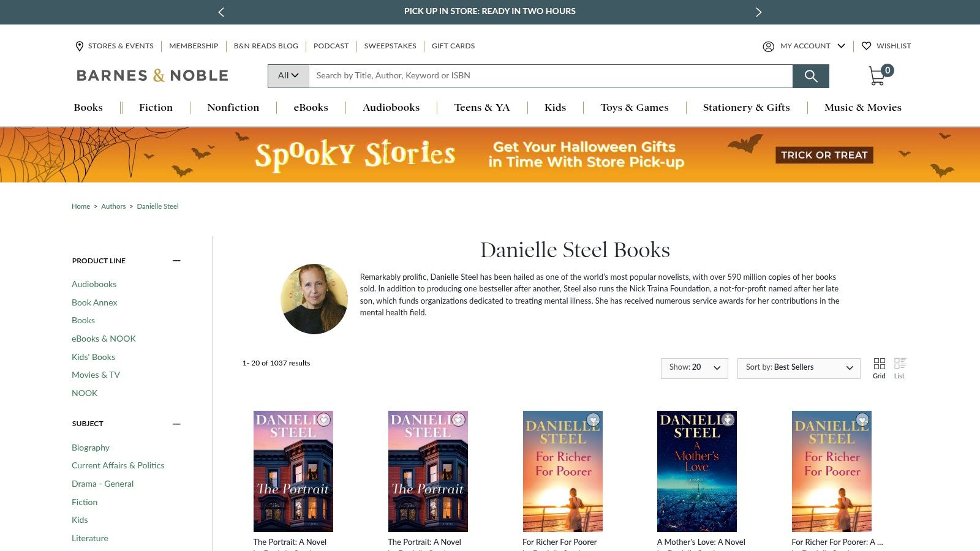Open the Show results count dropdown
Screen dimensions: 980x551
[x=694, y=368]
